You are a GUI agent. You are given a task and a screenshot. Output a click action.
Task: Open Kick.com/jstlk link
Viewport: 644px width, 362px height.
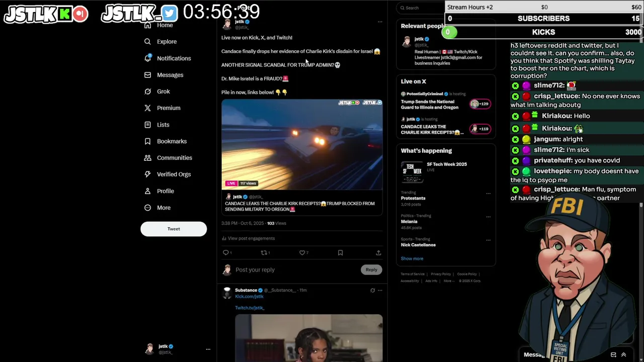(249, 297)
